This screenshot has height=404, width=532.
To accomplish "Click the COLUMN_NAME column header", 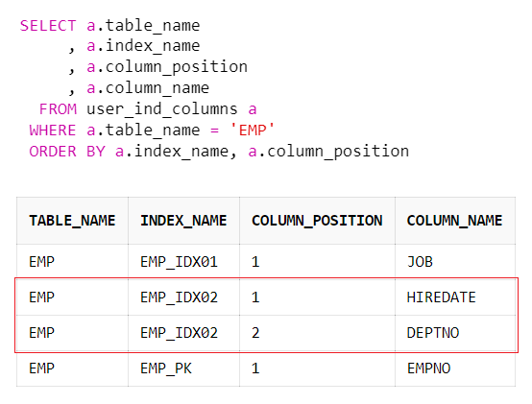I will (455, 221).
